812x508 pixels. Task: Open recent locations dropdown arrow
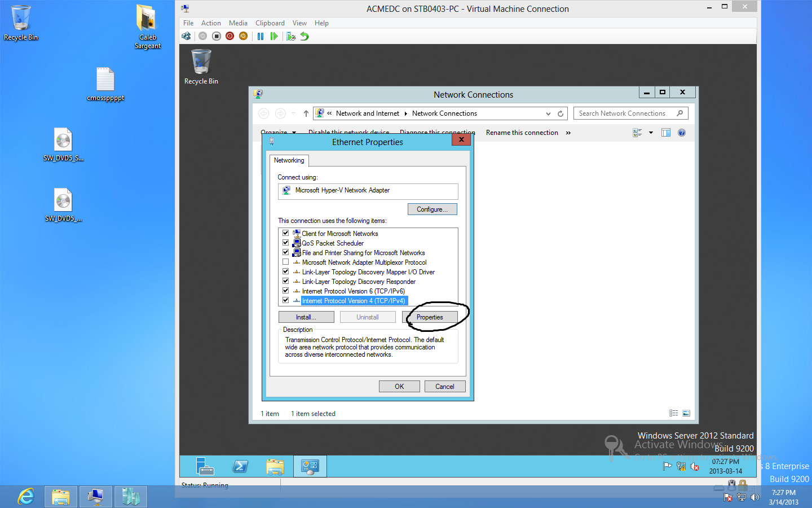294,113
